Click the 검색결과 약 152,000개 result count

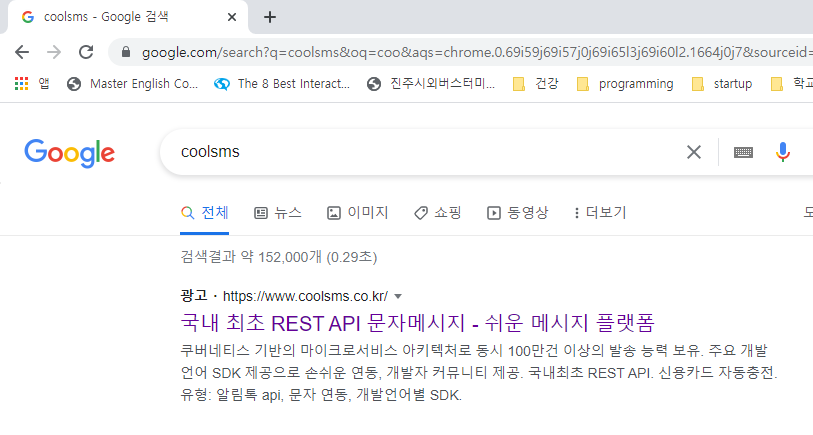[278, 257]
